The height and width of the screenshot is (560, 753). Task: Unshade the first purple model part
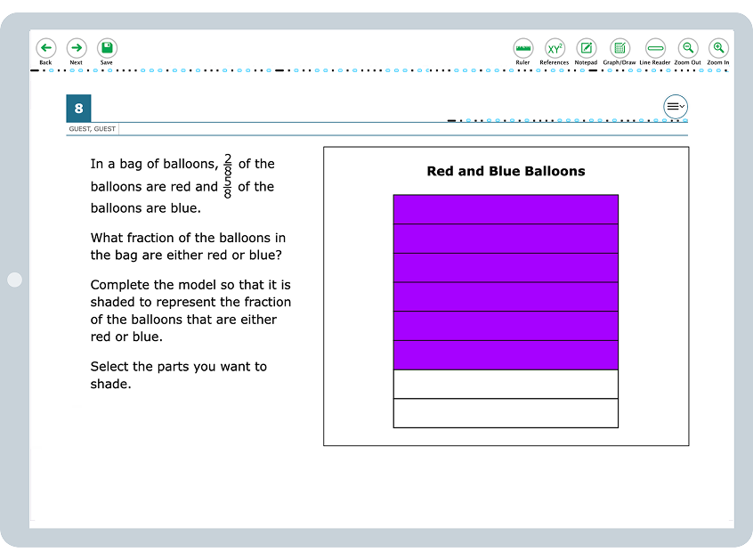click(x=506, y=209)
